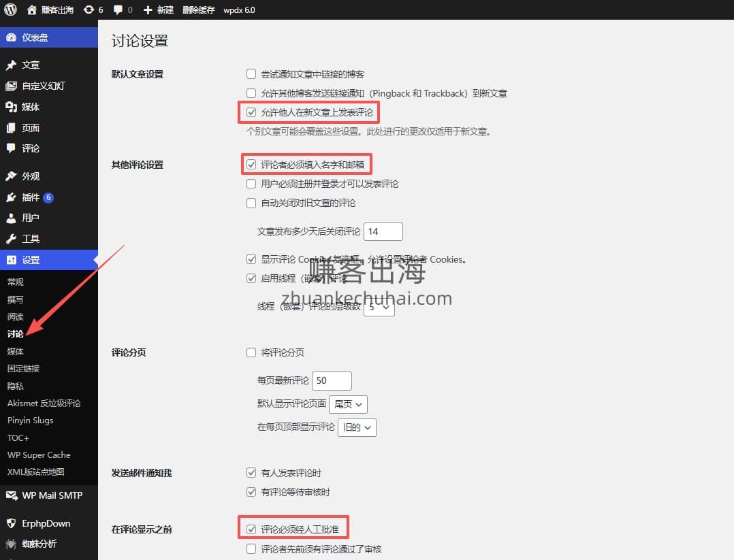Open the 媒体 media icon in sidebar
Viewport: 734px width, 560px height.
[11, 107]
